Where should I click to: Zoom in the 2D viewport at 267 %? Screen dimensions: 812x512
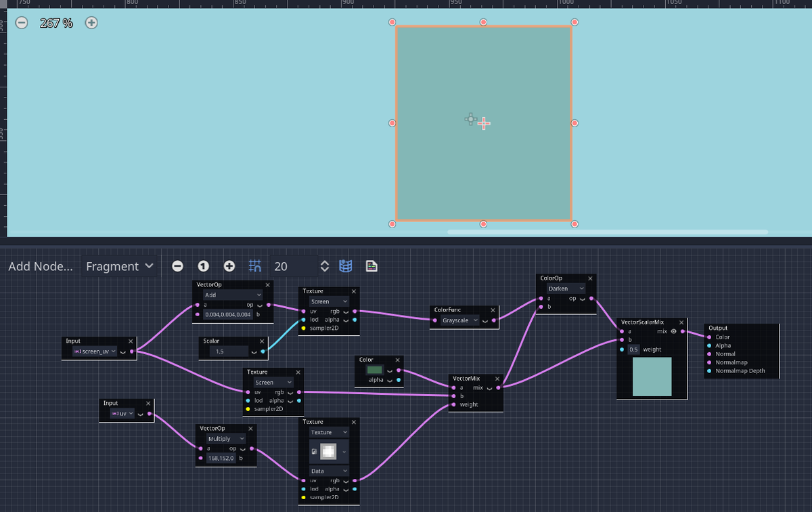(x=91, y=23)
